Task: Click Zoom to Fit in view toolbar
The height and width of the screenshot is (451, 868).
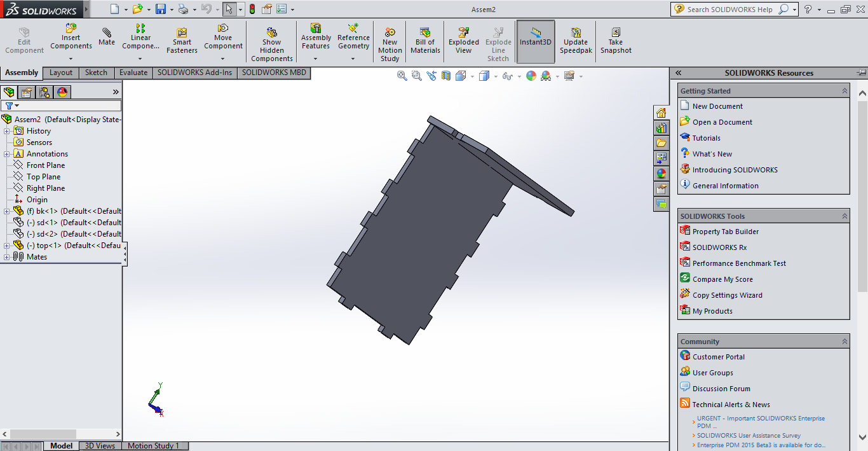Action: click(x=402, y=76)
